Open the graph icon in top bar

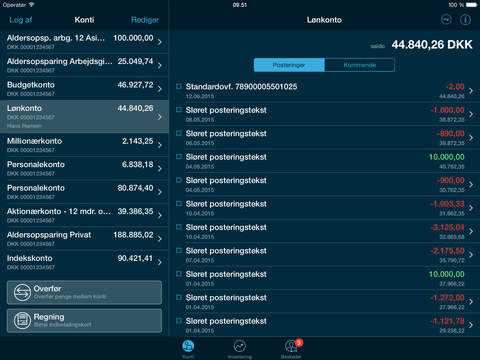[446, 20]
